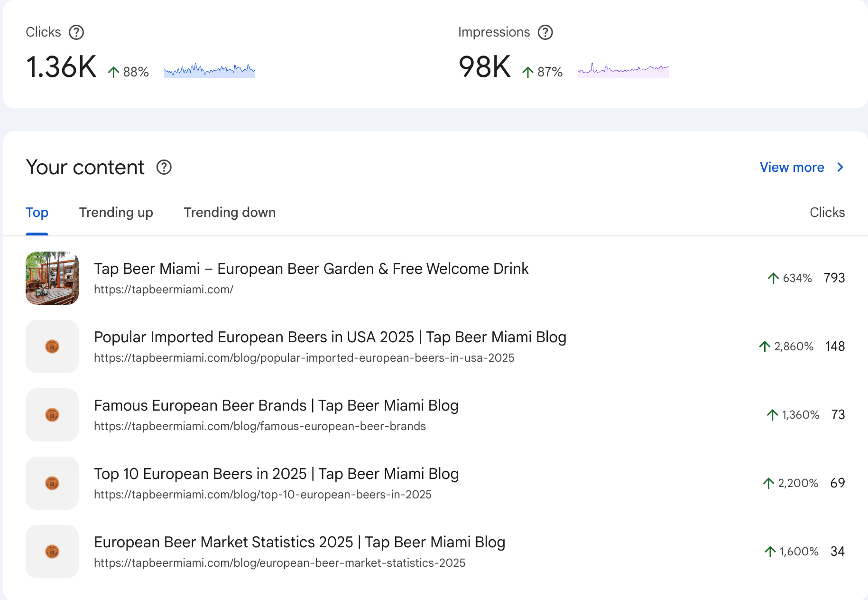This screenshot has width=868, height=600.
Task: Click the Famous European Beer Brands favicon
Action: 52,415
